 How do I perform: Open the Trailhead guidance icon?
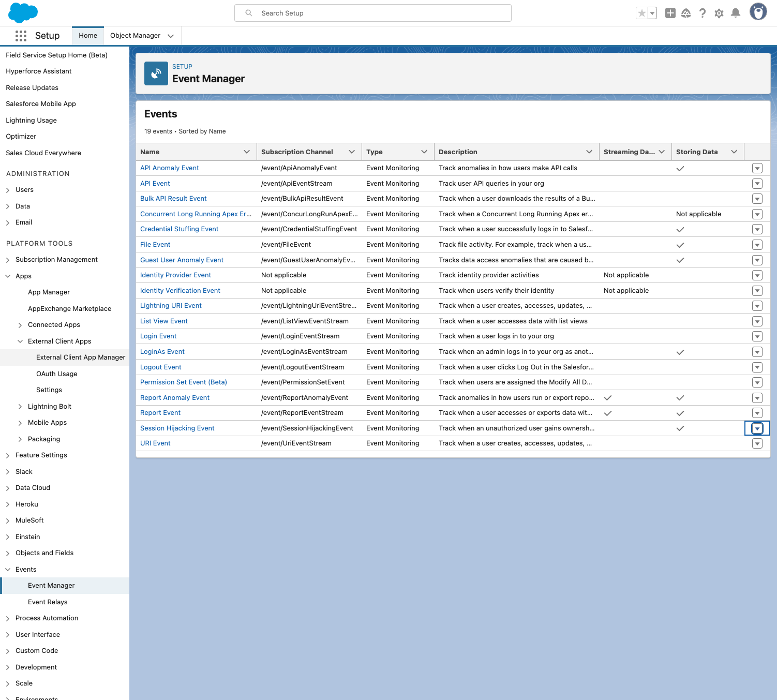[x=686, y=13]
